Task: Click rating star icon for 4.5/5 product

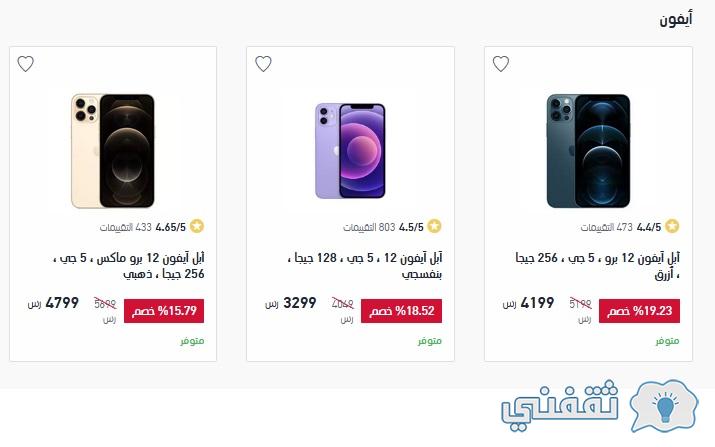Action: pos(435,226)
